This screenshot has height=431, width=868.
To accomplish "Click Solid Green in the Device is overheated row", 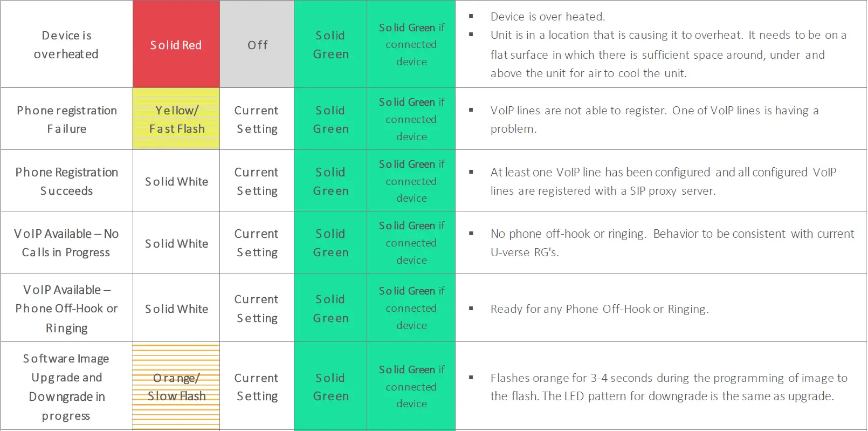I will [330, 45].
